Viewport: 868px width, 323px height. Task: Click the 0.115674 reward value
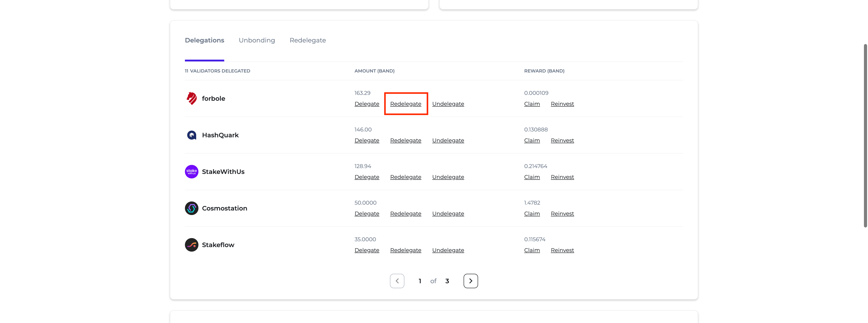pyautogui.click(x=535, y=239)
